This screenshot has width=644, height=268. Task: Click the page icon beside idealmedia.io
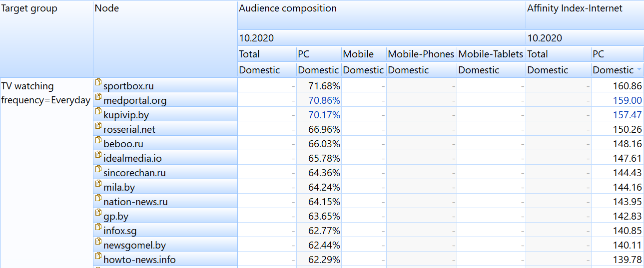(x=98, y=155)
